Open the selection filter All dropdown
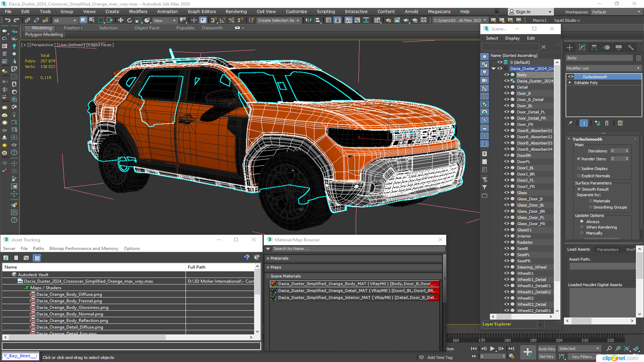This screenshot has height=362, width=644. click(65, 20)
